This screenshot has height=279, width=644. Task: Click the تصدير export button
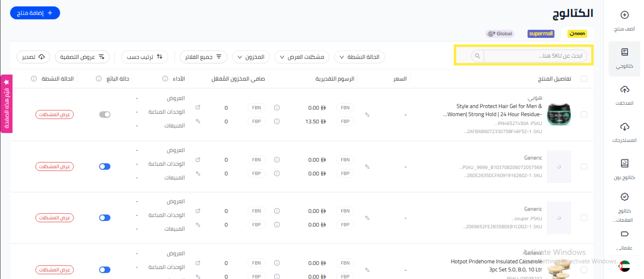pos(33,57)
